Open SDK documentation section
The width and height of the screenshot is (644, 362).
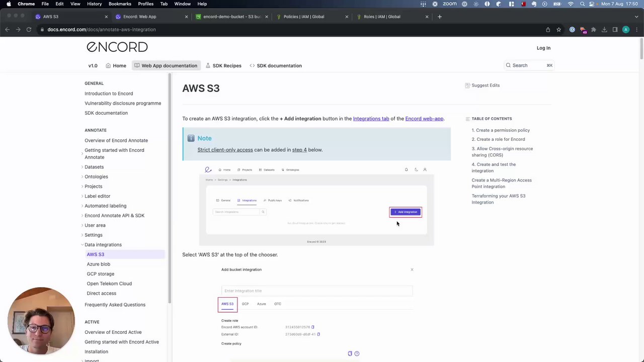[x=276, y=65]
